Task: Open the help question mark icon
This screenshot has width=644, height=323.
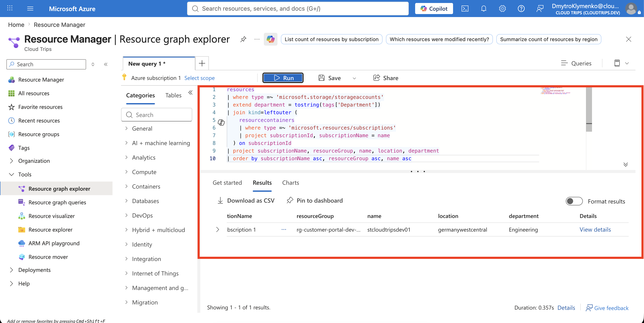Action: pyautogui.click(x=521, y=9)
